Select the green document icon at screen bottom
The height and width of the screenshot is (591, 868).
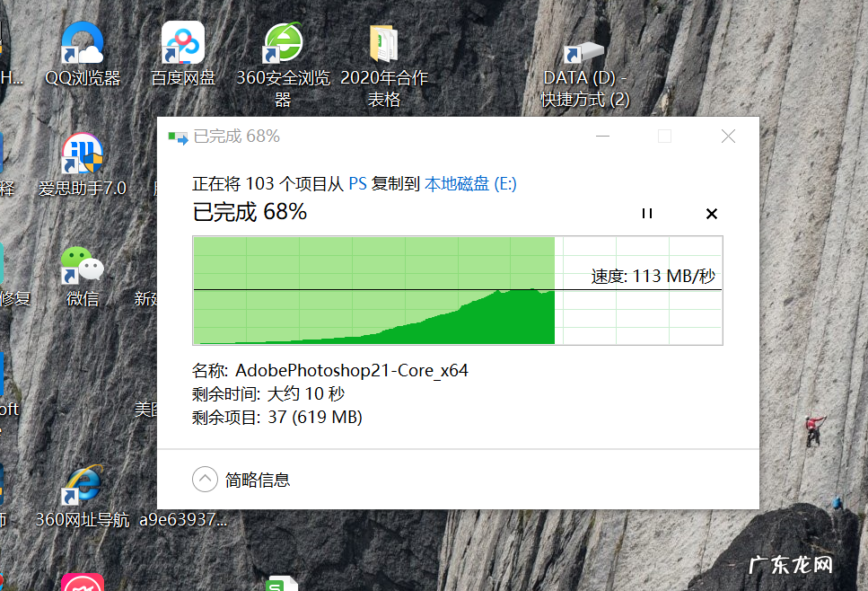(x=283, y=584)
